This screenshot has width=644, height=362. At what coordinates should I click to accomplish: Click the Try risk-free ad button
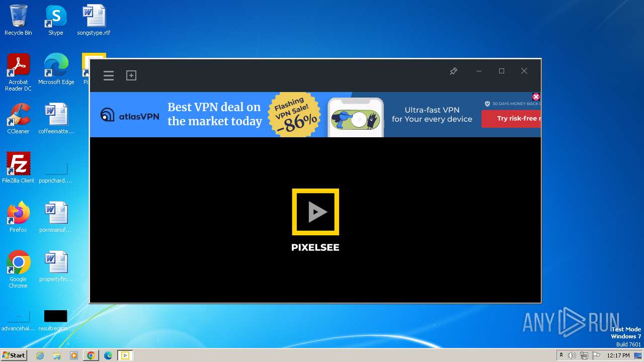pyautogui.click(x=511, y=119)
